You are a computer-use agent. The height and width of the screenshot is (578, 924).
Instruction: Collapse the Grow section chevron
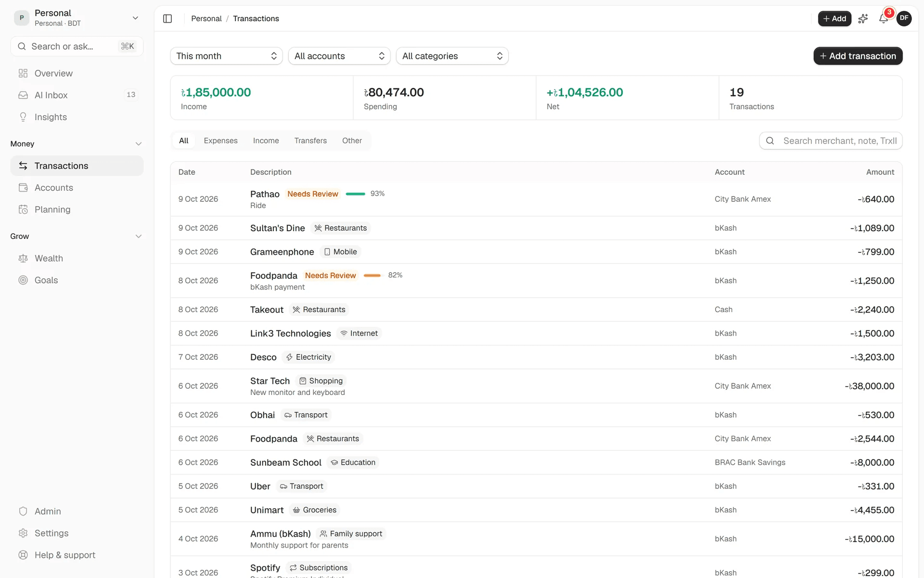click(139, 236)
